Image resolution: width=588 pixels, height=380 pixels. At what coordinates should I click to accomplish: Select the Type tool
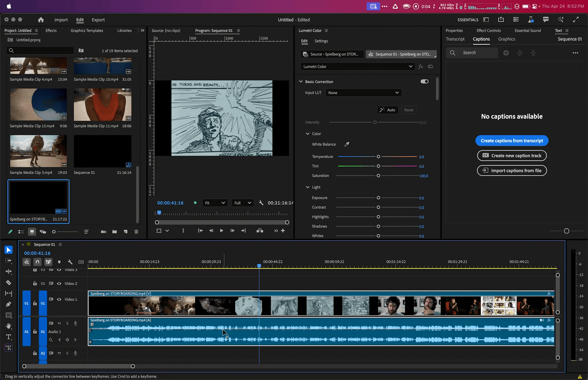9,337
